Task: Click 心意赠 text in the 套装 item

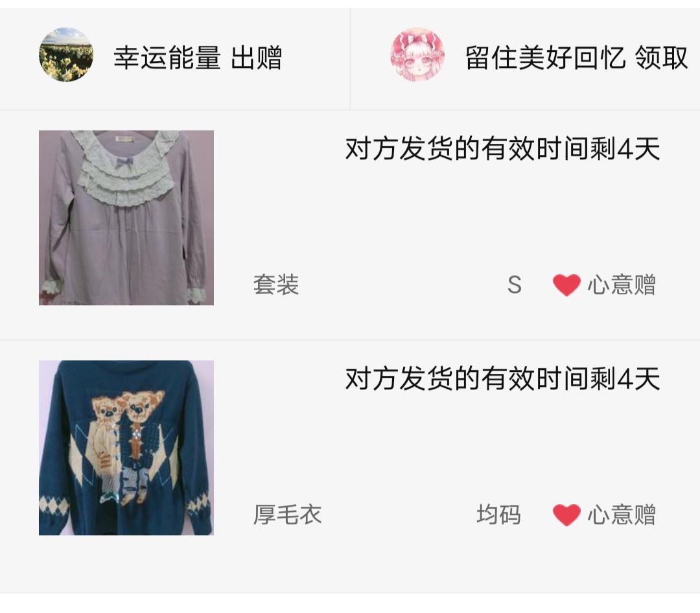Action: [x=622, y=285]
